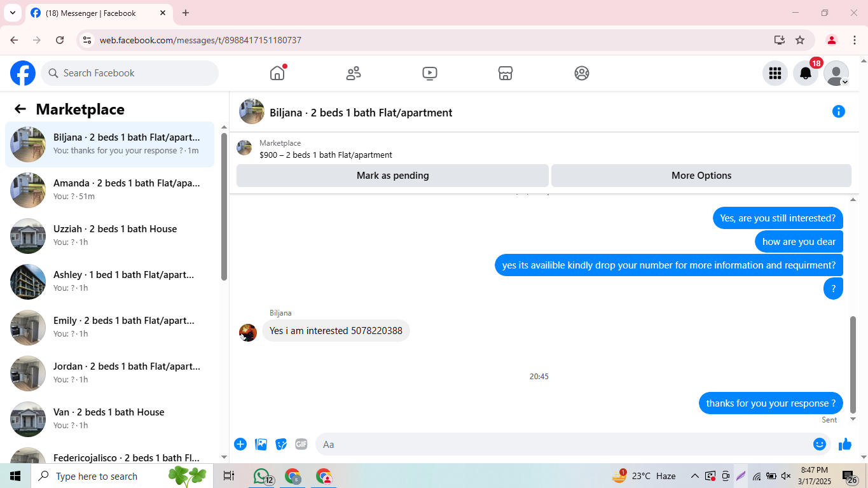Open the weather widget showing 23°C Haze
This screenshot has height=488, width=868.
(x=644, y=476)
